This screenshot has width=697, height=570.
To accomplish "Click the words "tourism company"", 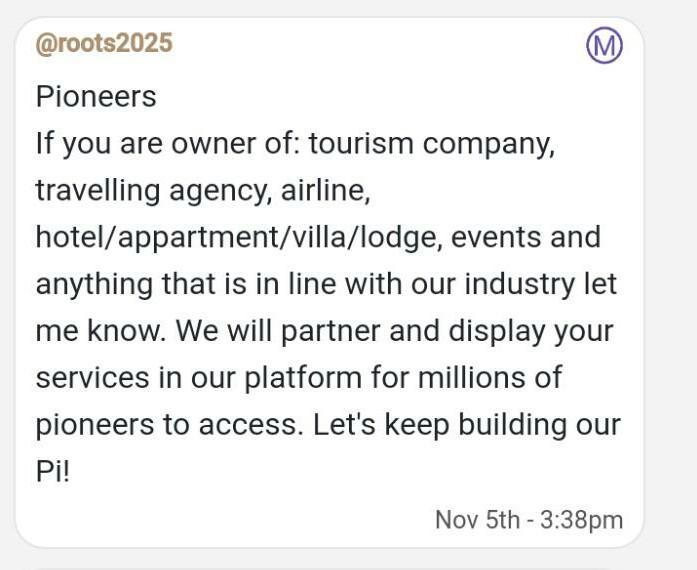I will 430,144.
